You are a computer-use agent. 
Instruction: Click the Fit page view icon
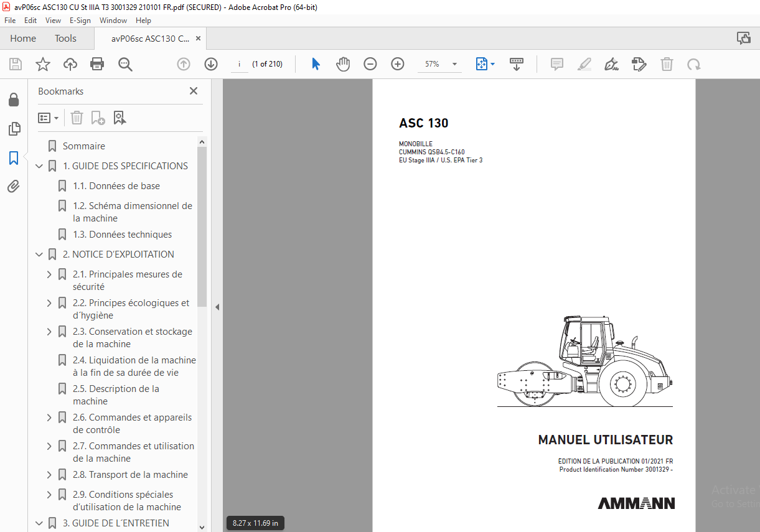coord(482,64)
